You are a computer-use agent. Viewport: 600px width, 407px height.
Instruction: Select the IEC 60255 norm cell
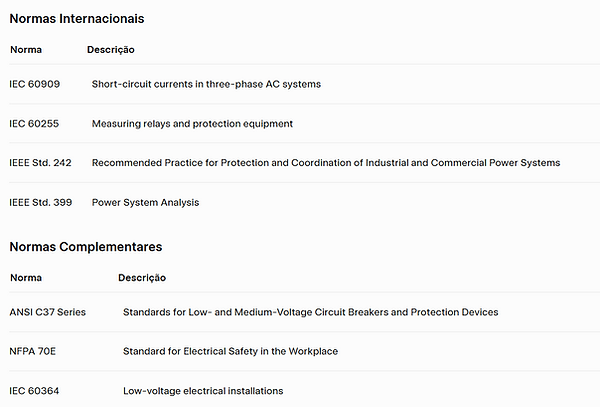[x=34, y=124]
